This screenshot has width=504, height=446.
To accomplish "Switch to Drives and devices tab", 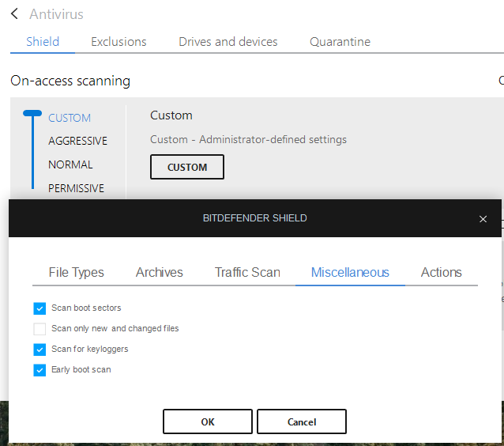I will click(228, 42).
